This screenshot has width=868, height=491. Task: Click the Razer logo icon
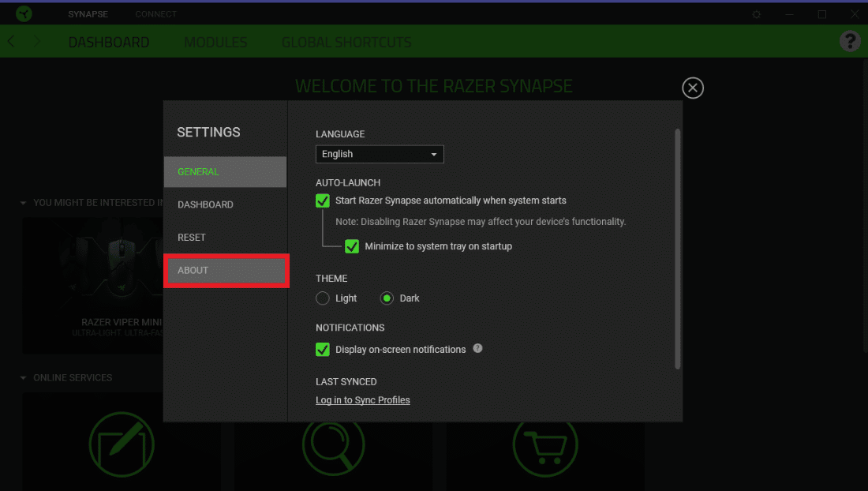coord(24,13)
